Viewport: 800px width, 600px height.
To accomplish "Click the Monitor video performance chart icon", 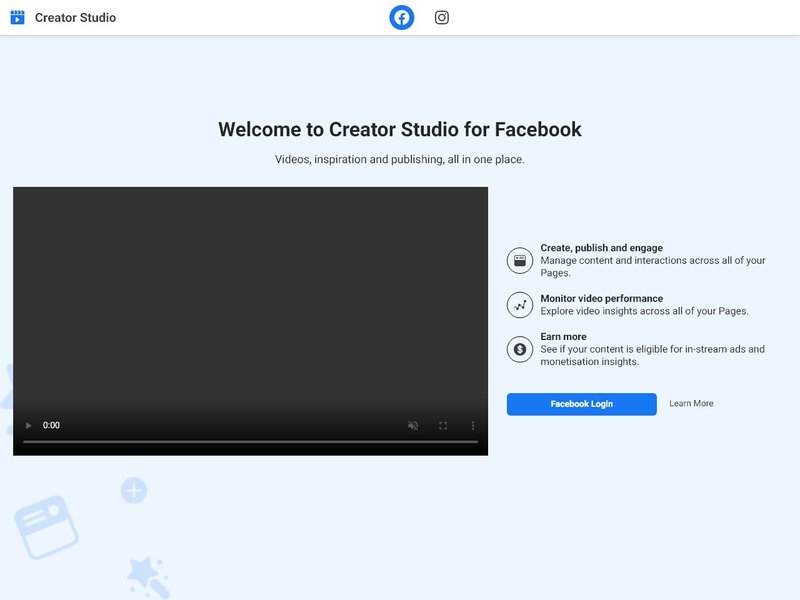I will tap(520, 305).
